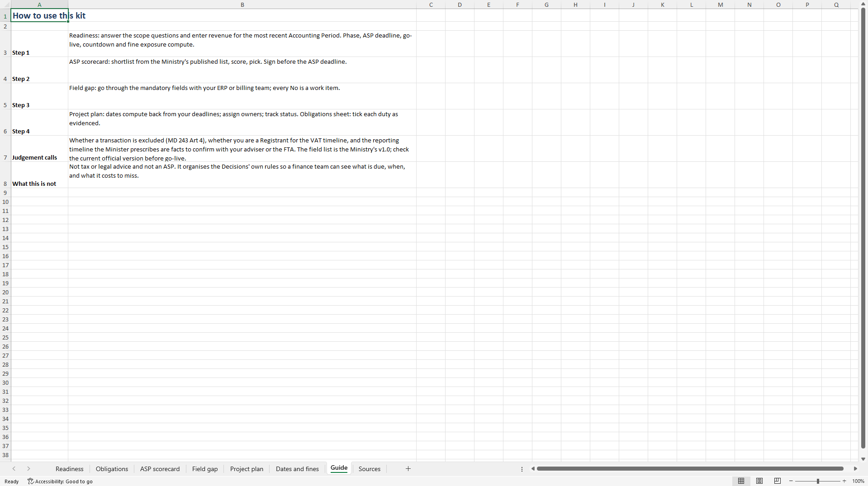868x486 pixels.
Task: Select column H header
Action: coord(575,5)
